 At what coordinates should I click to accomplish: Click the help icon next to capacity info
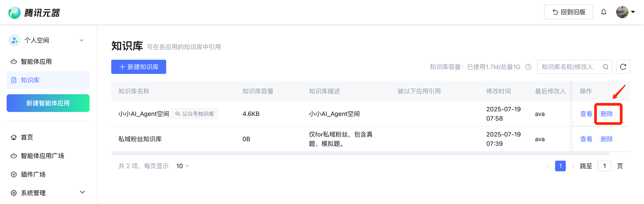(528, 67)
